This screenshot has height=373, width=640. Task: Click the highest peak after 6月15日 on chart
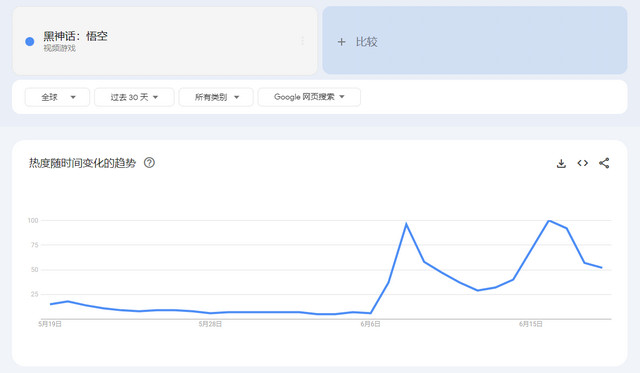point(549,221)
